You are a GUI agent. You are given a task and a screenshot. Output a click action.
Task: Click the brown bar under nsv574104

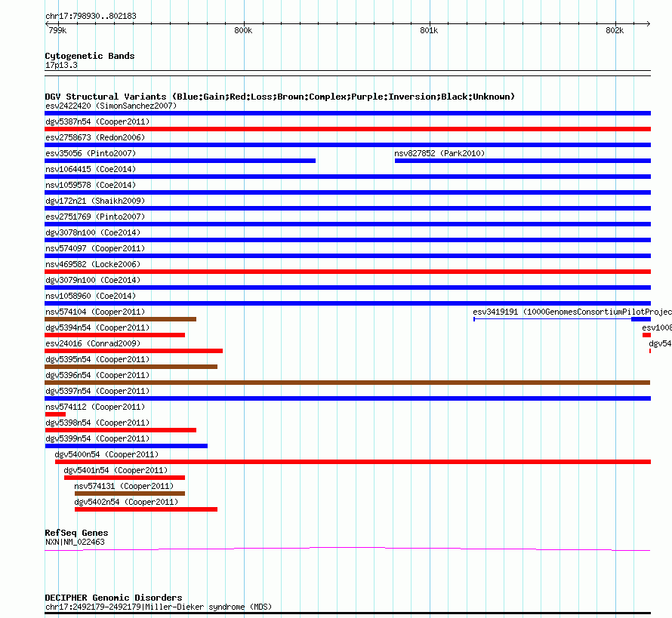click(120, 319)
